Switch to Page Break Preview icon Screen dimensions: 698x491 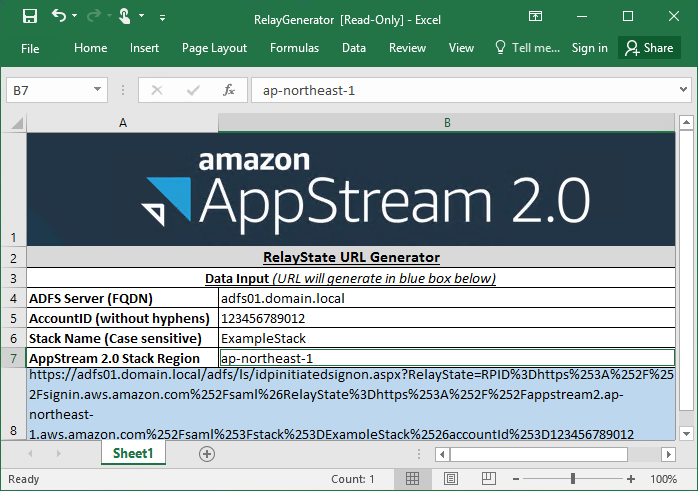pyautogui.click(x=489, y=479)
